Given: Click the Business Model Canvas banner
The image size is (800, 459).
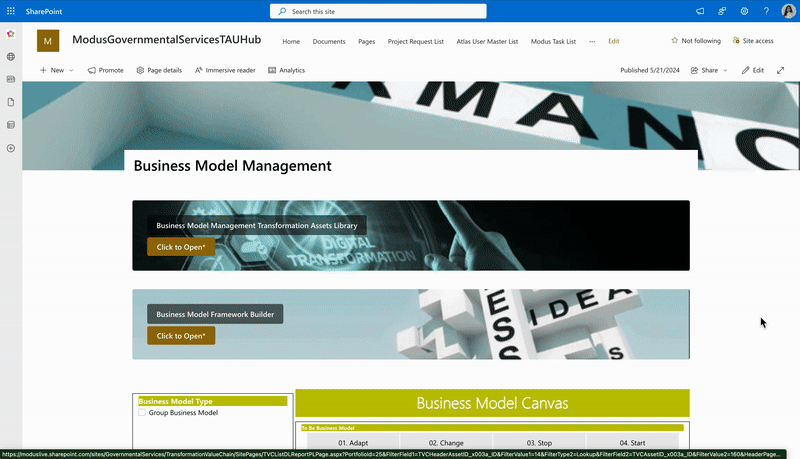Looking at the screenshot, I should (x=492, y=403).
